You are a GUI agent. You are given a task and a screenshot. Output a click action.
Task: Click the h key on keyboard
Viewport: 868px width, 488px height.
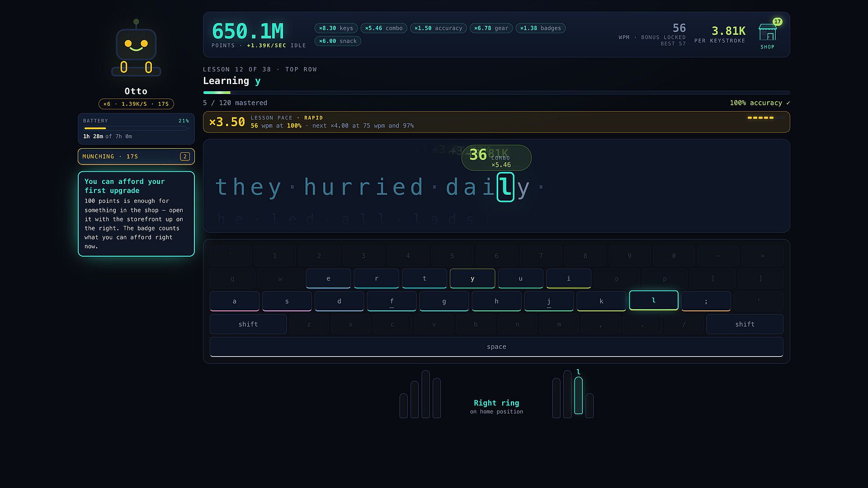click(x=496, y=301)
